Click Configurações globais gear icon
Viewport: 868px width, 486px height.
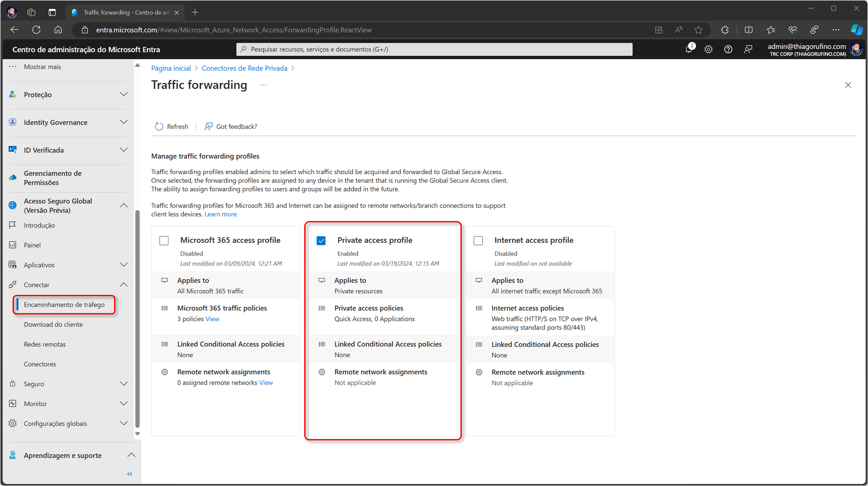(x=13, y=423)
